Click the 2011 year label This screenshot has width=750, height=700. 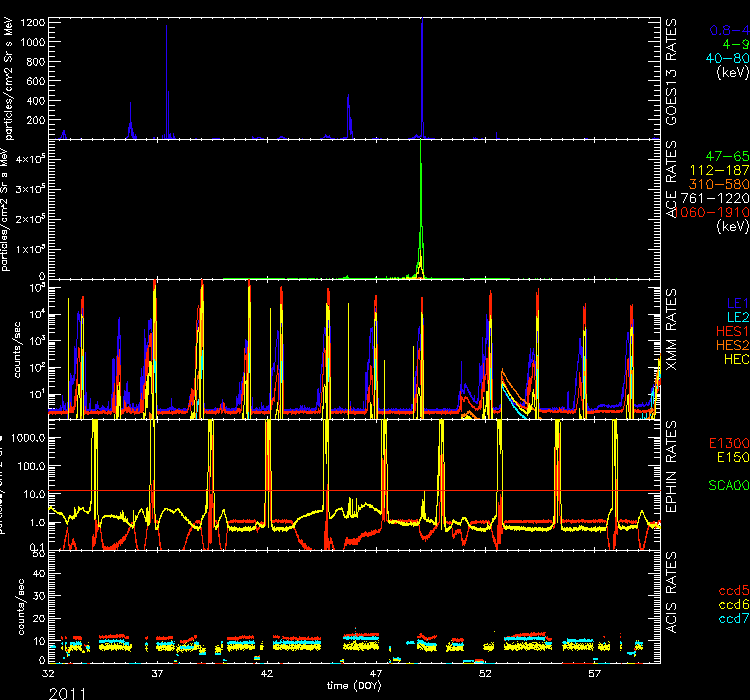[x=66, y=691]
